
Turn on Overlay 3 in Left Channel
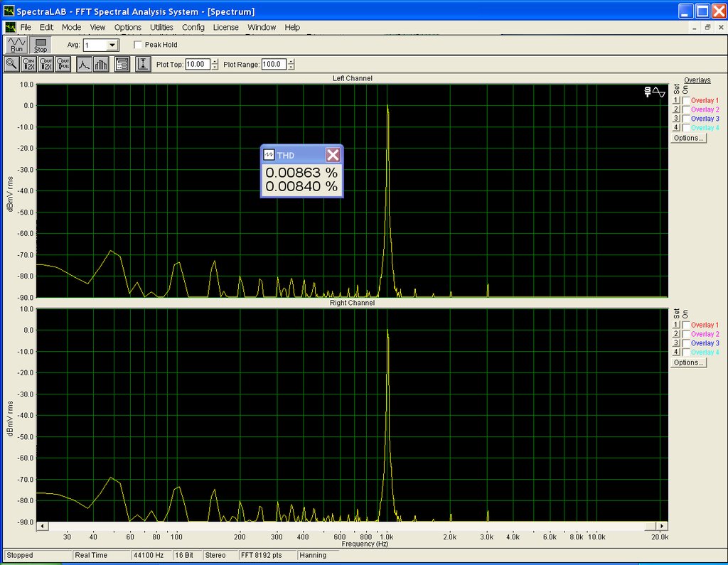(686, 119)
